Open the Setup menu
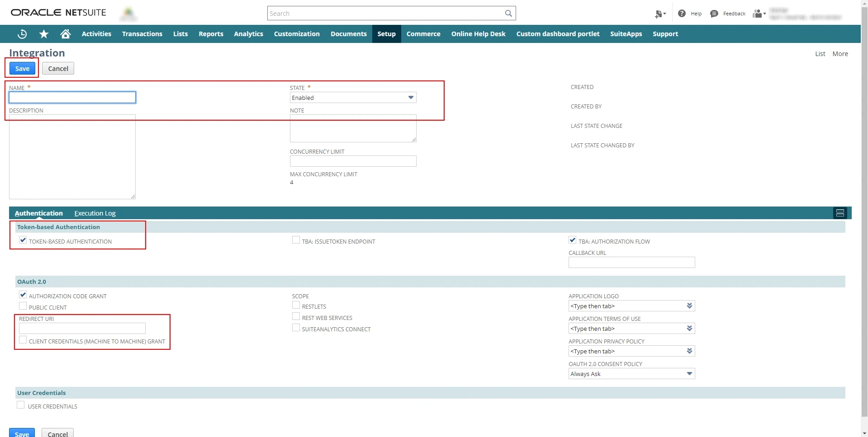 pos(387,34)
